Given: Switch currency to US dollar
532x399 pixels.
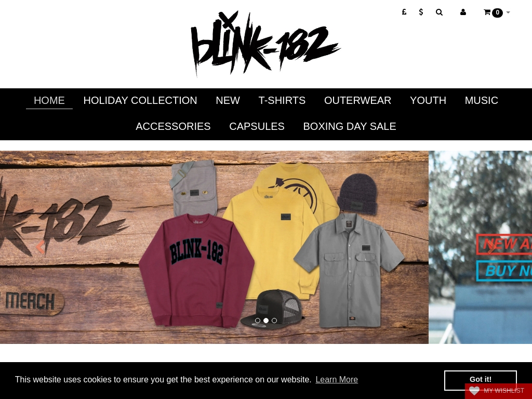Looking at the screenshot, I should 421,12.
